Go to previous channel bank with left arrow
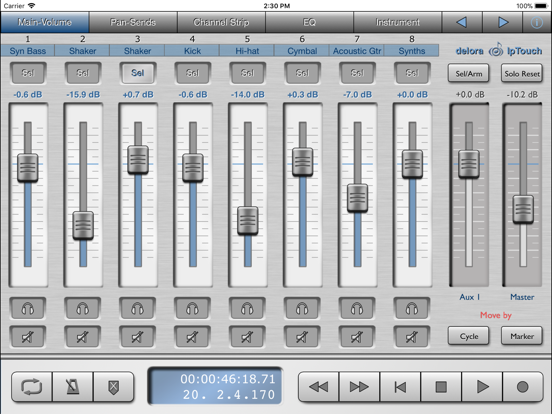552x414 pixels. [462, 22]
